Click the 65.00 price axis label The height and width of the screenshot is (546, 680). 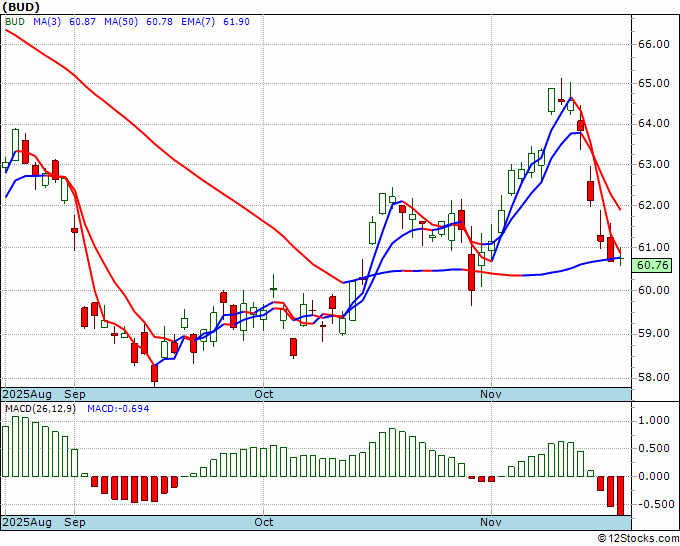pos(654,83)
